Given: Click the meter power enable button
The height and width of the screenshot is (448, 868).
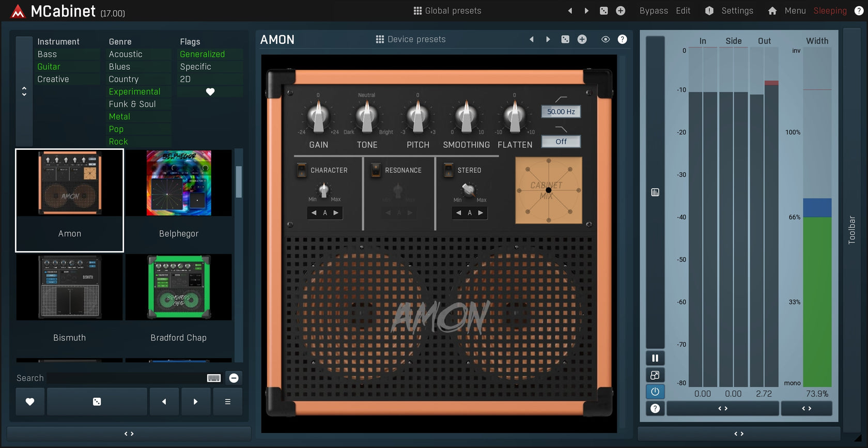Looking at the screenshot, I should click(x=655, y=392).
